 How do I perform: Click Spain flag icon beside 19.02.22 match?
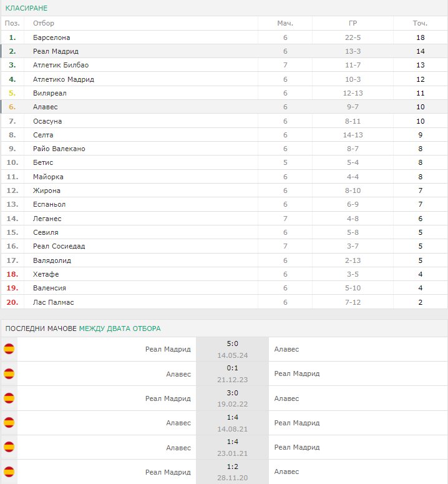(9, 398)
